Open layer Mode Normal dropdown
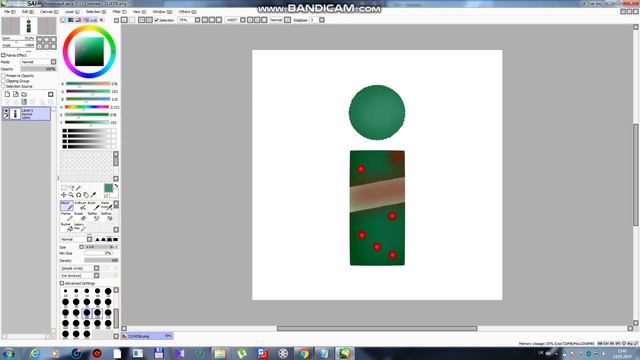640x360 pixels. pyautogui.click(x=38, y=62)
